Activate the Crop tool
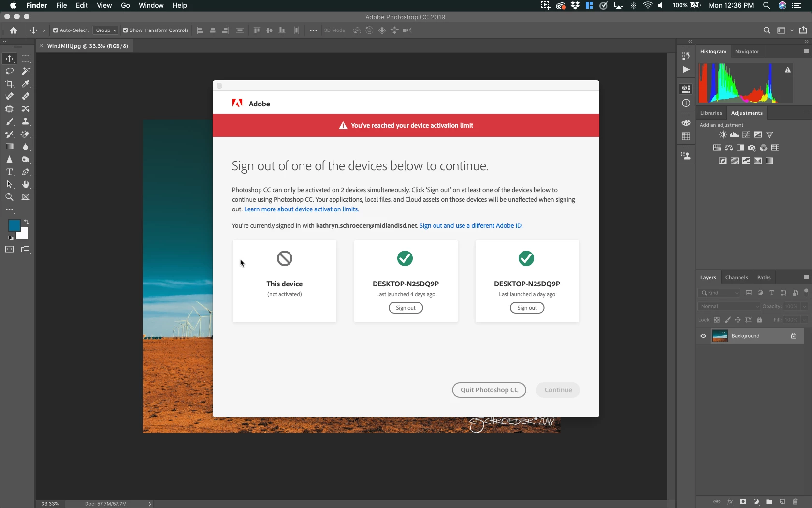The image size is (812, 508). click(10, 84)
